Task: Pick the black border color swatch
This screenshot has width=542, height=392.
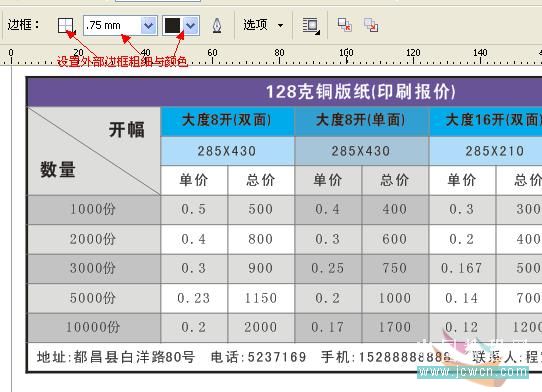Action: coord(172,26)
